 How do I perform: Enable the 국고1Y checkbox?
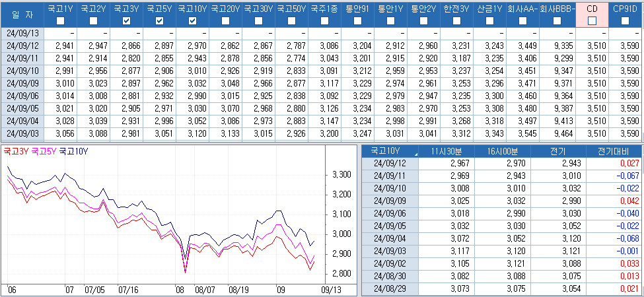pos(60,21)
